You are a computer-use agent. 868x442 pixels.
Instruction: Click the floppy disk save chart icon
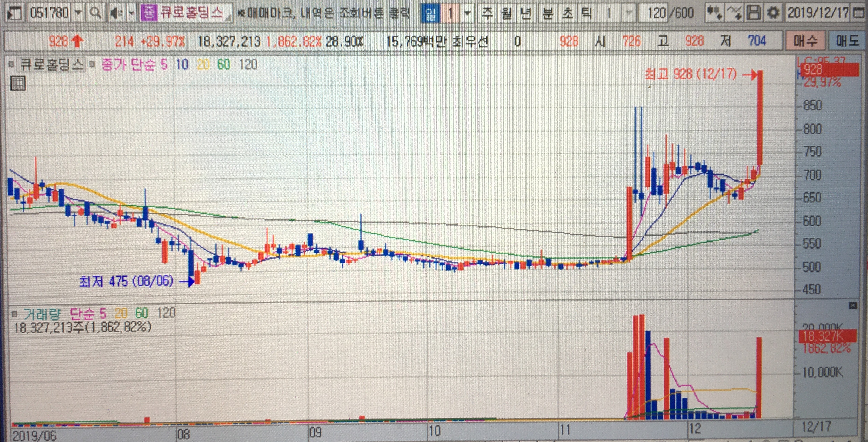[x=754, y=13]
